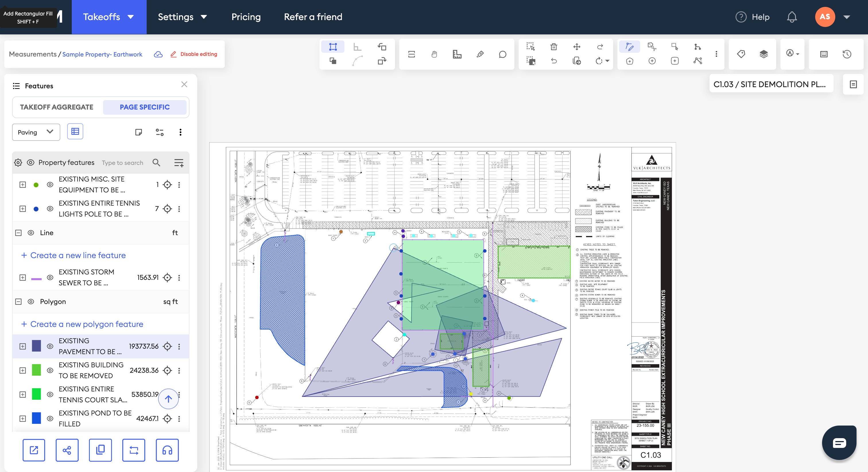Switch to the TAKEOFF AGGREGATE tab
Image resolution: width=868 pixels, height=472 pixels.
pyautogui.click(x=57, y=107)
